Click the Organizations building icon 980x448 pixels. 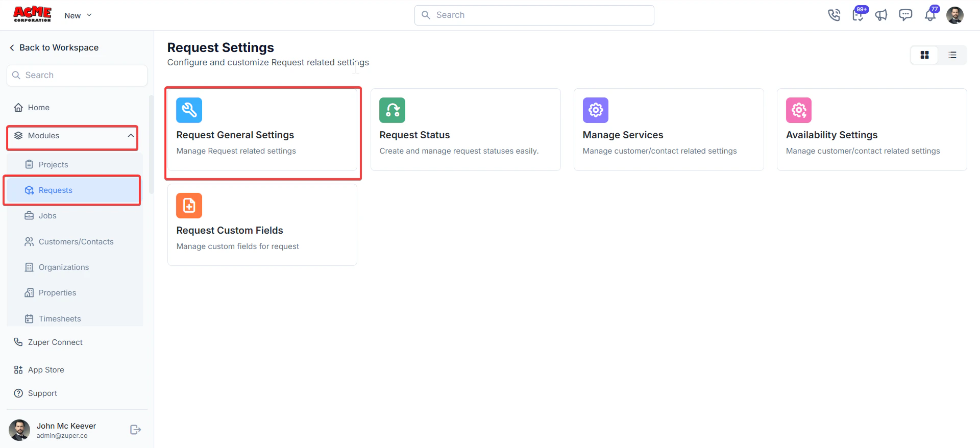point(29,267)
